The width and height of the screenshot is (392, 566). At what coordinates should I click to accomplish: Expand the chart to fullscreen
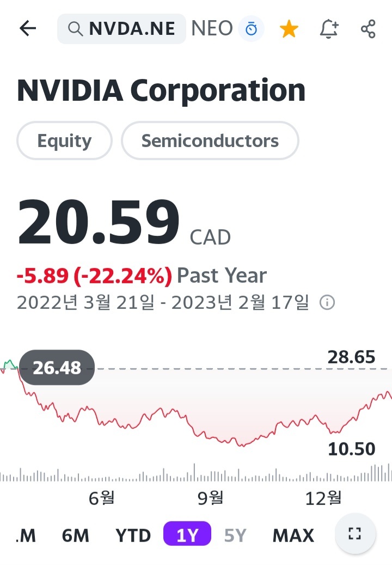pyautogui.click(x=356, y=534)
